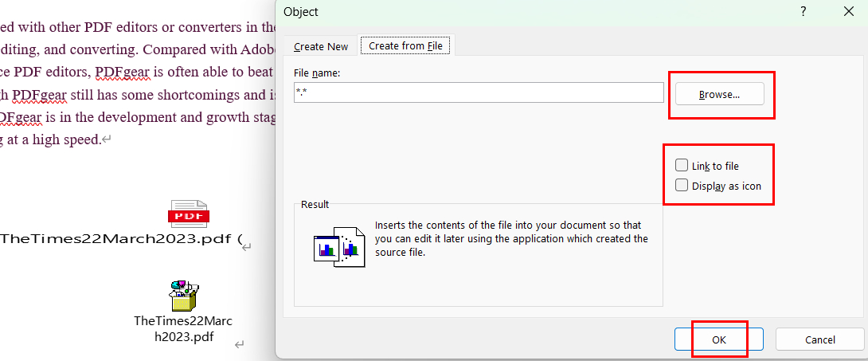The height and width of the screenshot is (361, 868).
Task: Open the dialog help question mark
Action: tap(803, 12)
